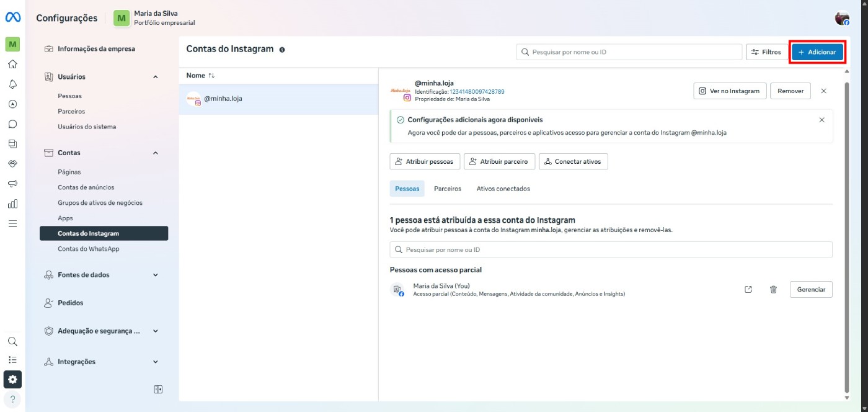Expand Fontes de dados section

(154, 274)
